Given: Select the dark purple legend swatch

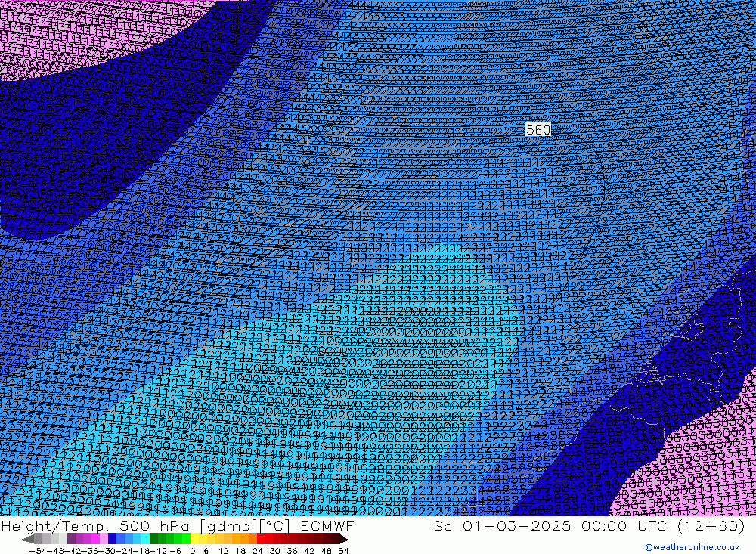Looking at the screenshot, I should pos(71,539).
